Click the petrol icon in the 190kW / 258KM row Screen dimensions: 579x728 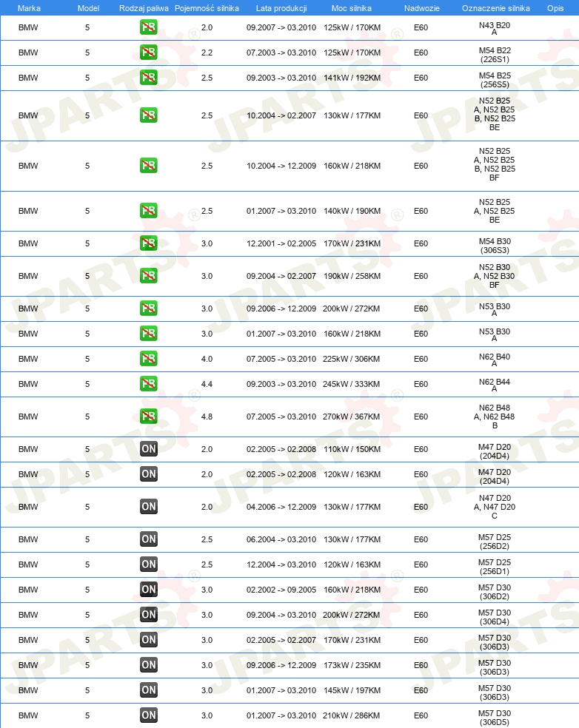[149, 276]
